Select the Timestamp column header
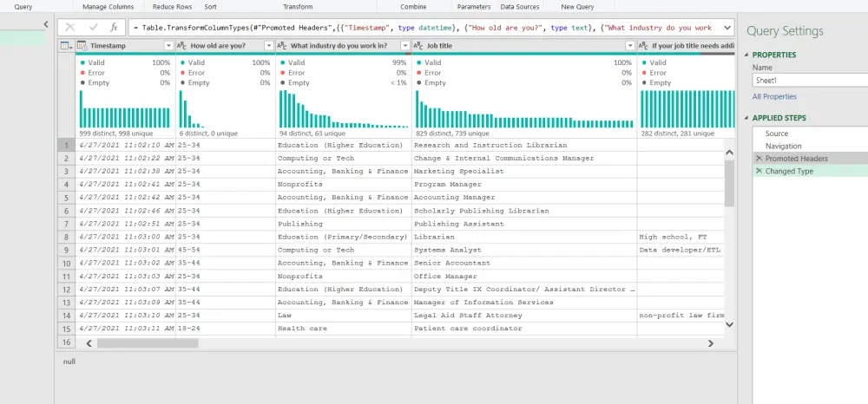 [127, 45]
